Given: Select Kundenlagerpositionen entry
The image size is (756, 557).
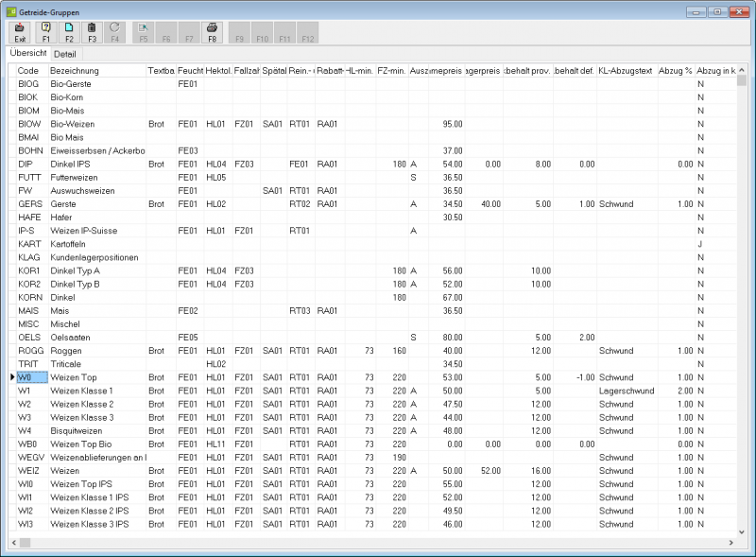Looking at the screenshot, I should [x=94, y=257].
